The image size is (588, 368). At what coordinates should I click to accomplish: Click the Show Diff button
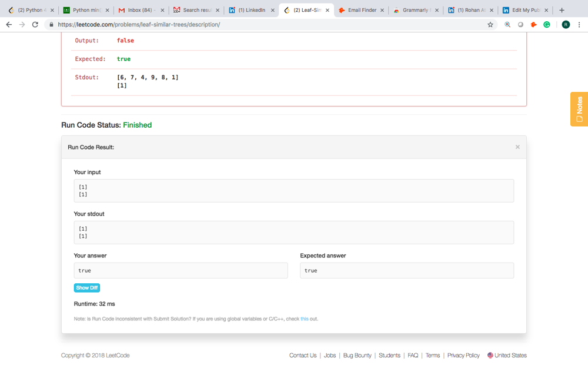point(87,288)
